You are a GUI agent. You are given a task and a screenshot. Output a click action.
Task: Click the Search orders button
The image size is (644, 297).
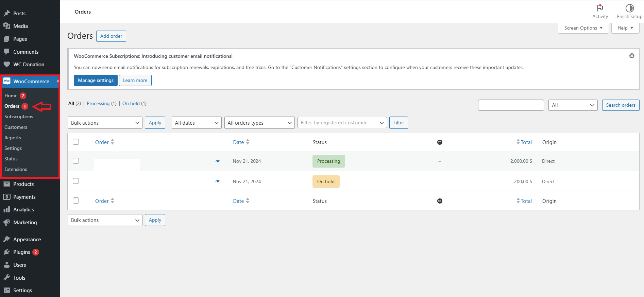coord(621,105)
